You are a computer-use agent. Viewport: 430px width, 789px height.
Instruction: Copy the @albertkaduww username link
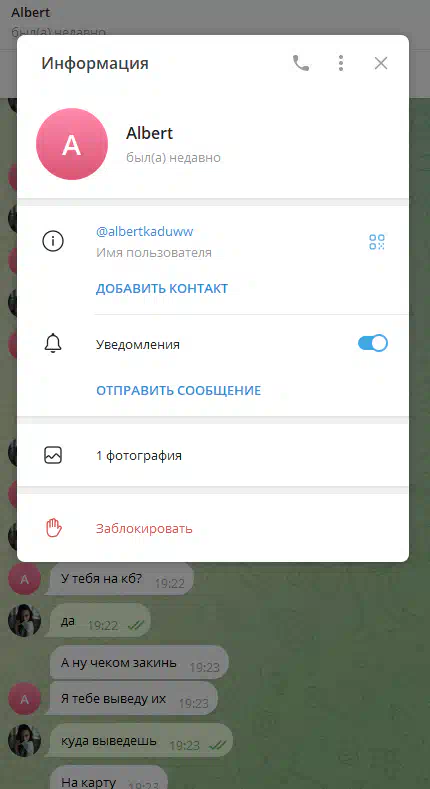click(145, 231)
